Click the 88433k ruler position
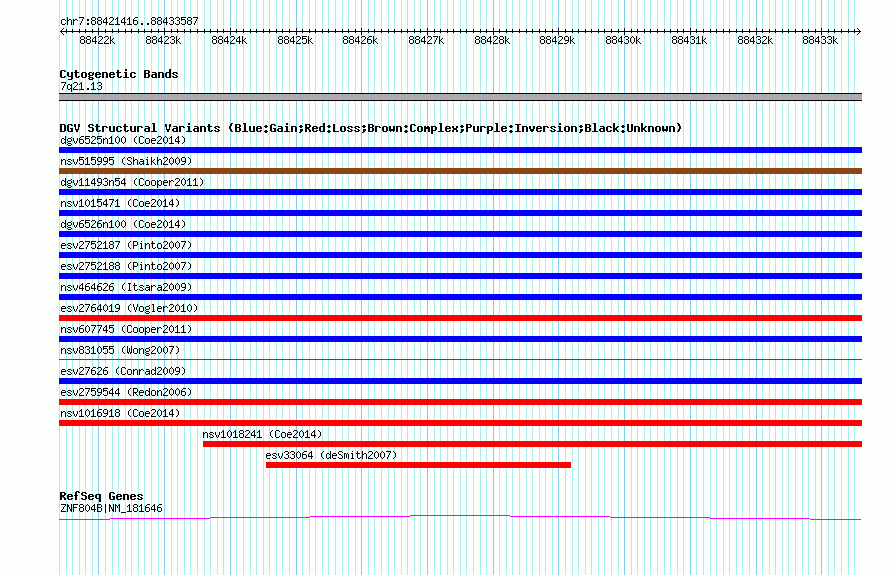This screenshot has width=890, height=575. (x=820, y=40)
